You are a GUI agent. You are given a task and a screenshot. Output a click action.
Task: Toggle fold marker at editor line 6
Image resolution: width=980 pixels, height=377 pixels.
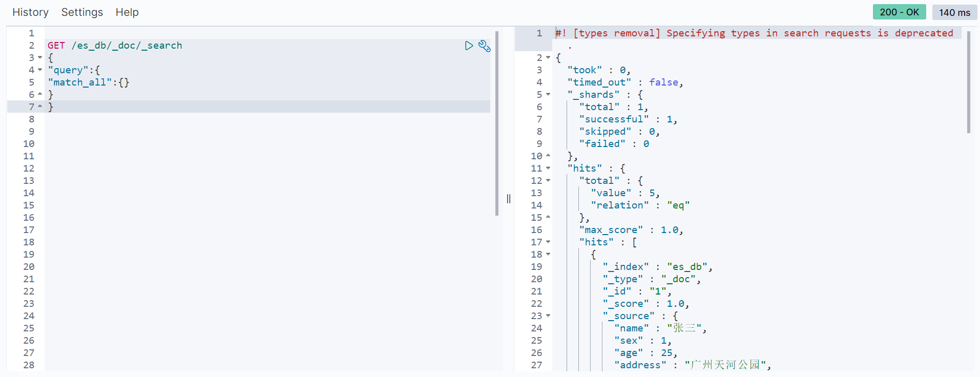coord(40,94)
